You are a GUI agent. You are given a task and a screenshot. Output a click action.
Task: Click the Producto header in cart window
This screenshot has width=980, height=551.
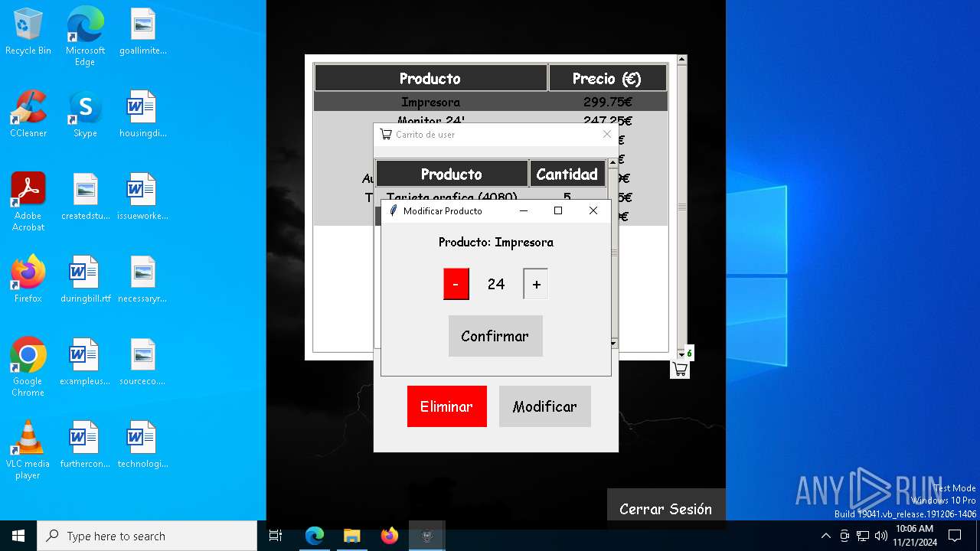[452, 174]
